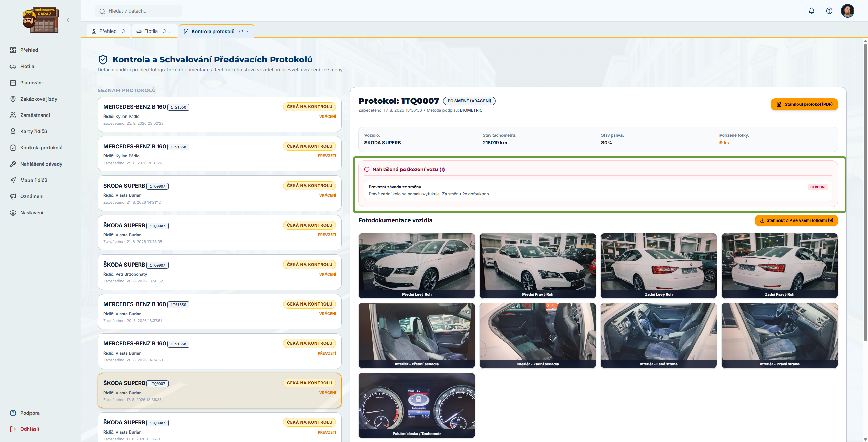
Task: Refresh the Flotila tab
Action: pos(164,31)
